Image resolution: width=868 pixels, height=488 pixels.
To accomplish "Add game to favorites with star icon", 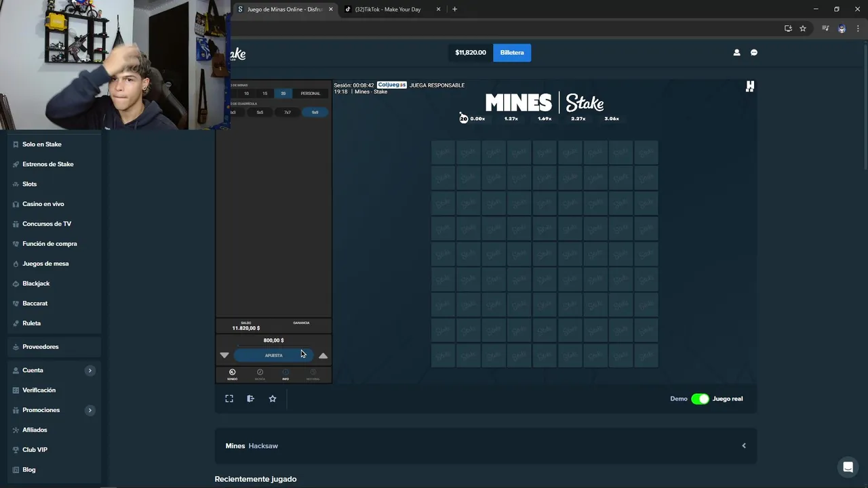I will point(273,399).
